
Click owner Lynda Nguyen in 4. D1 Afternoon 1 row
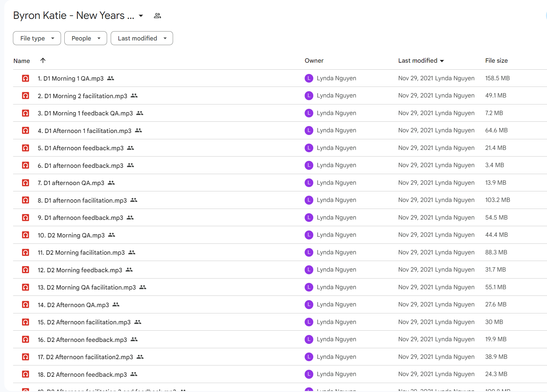pos(336,130)
